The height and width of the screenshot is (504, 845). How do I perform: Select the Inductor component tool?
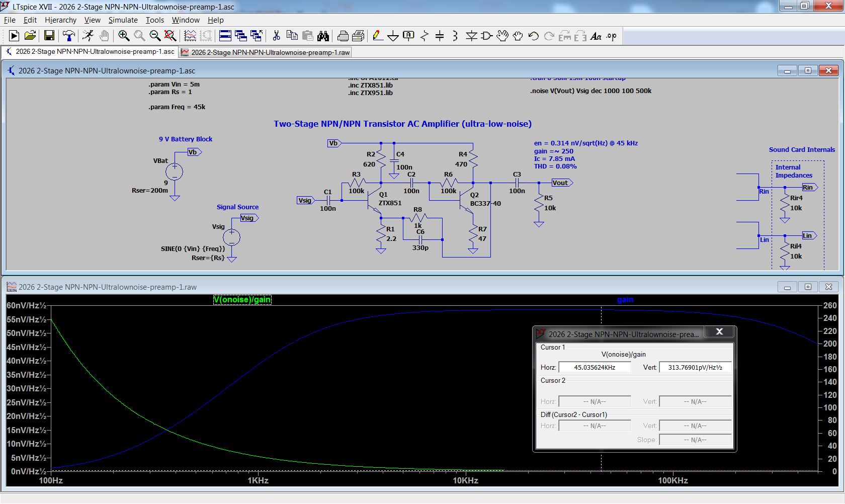click(455, 36)
